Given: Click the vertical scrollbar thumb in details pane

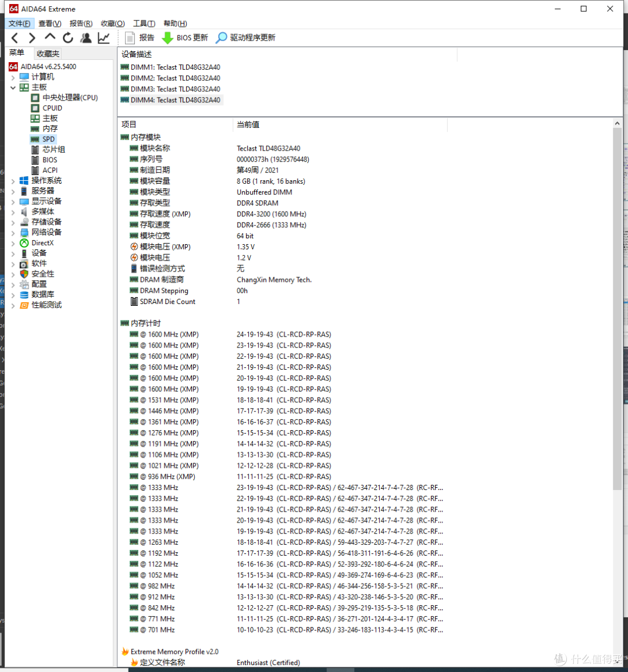Looking at the screenshot, I should click(618, 309).
